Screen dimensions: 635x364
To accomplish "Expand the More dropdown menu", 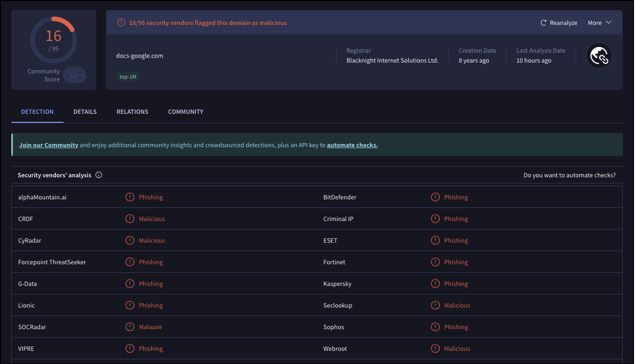I will click(x=600, y=23).
